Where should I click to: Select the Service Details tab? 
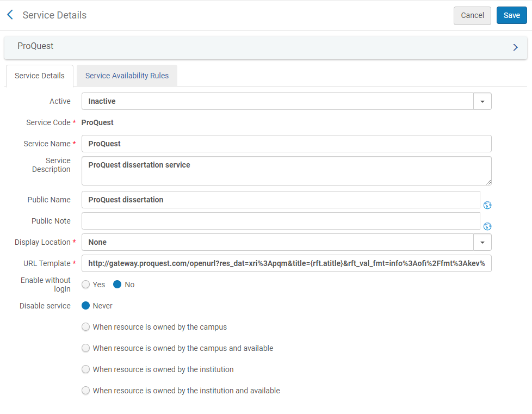point(39,76)
